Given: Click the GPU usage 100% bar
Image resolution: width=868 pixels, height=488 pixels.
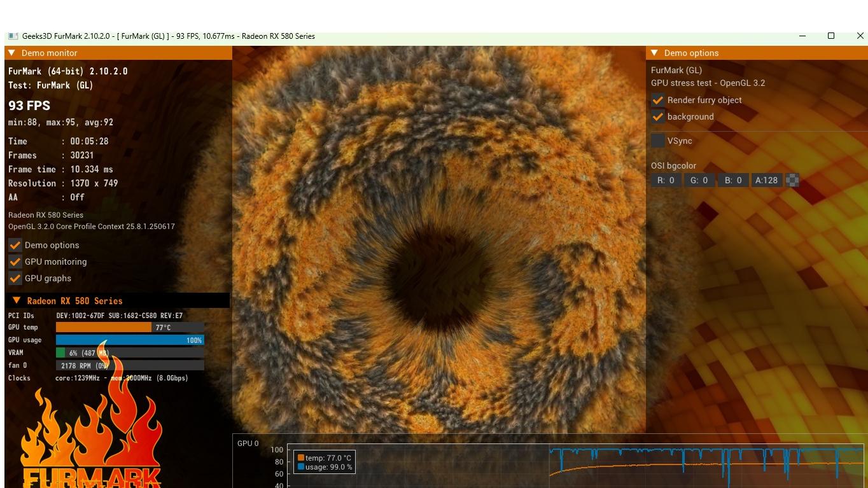Looking at the screenshot, I should (130, 340).
